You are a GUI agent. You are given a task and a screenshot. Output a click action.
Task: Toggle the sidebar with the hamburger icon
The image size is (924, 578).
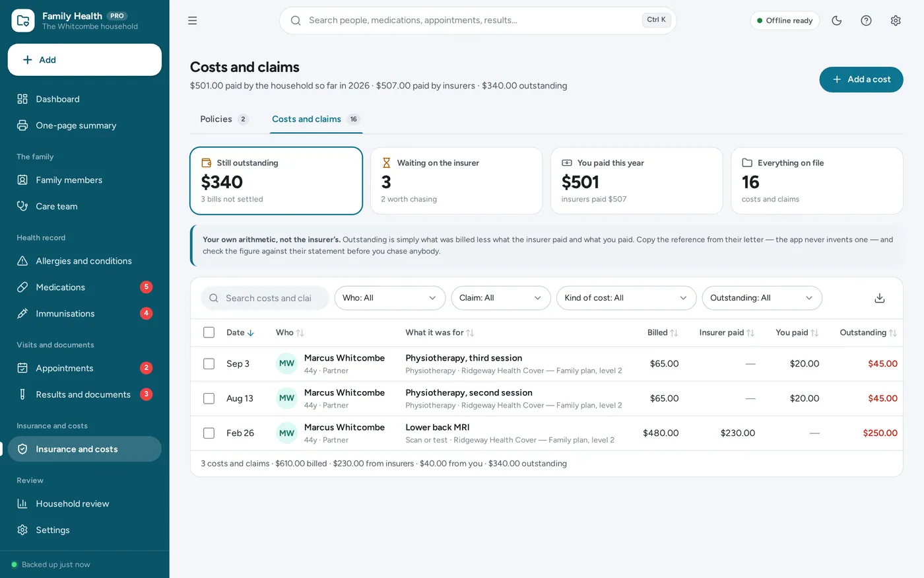pos(193,20)
